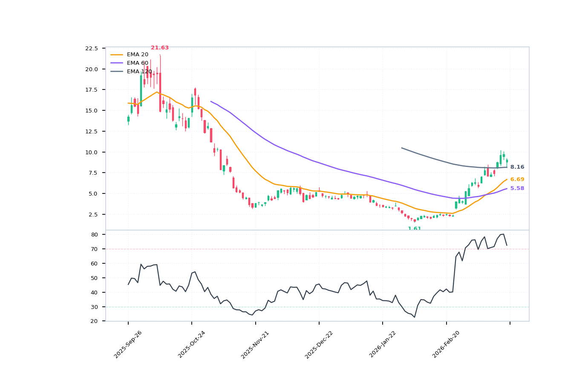Select the purple EMA 60 value 5.58
The image size is (588, 392).
click(x=517, y=188)
